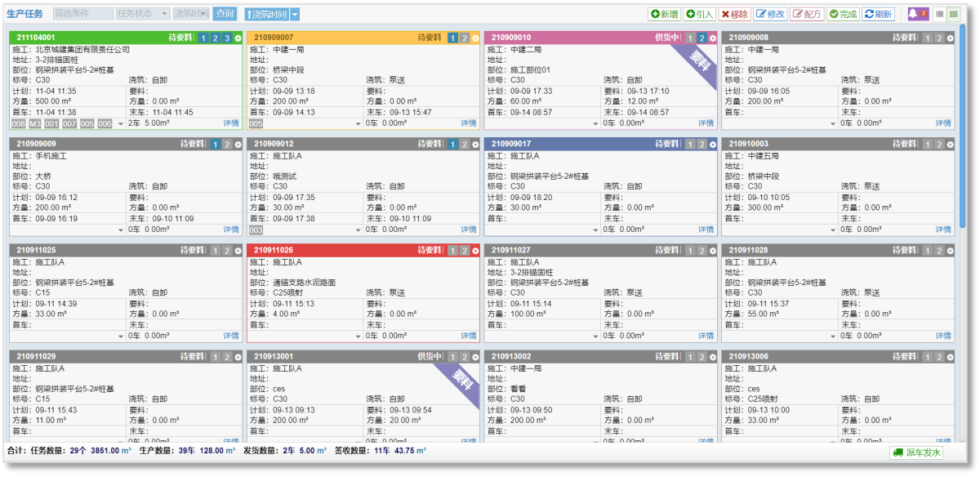The width and height of the screenshot is (980, 477).
Task: Expand the sort field dropdown arrow
Action: pos(295,14)
